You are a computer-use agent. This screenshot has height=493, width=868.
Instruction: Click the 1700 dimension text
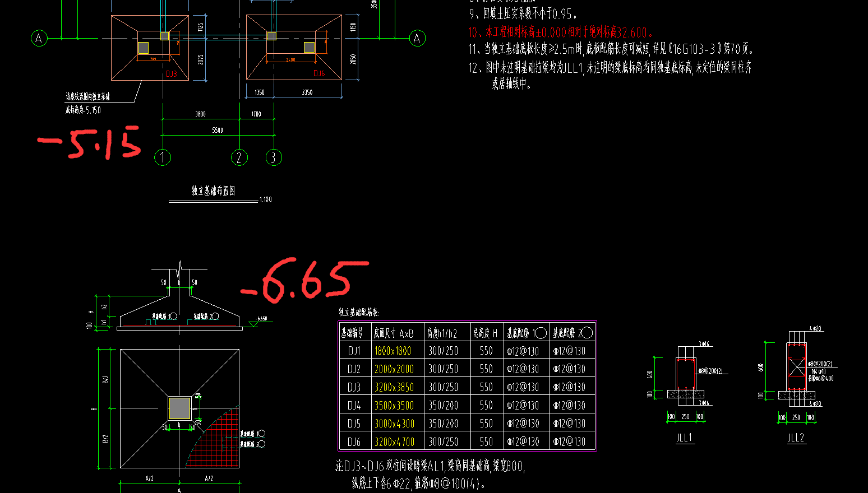pyautogui.click(x=256, y=114)
